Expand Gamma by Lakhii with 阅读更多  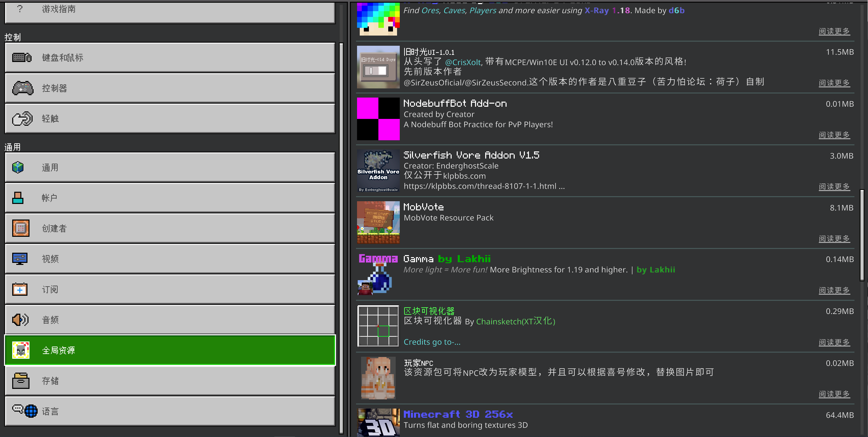click(x=834, y=290)
